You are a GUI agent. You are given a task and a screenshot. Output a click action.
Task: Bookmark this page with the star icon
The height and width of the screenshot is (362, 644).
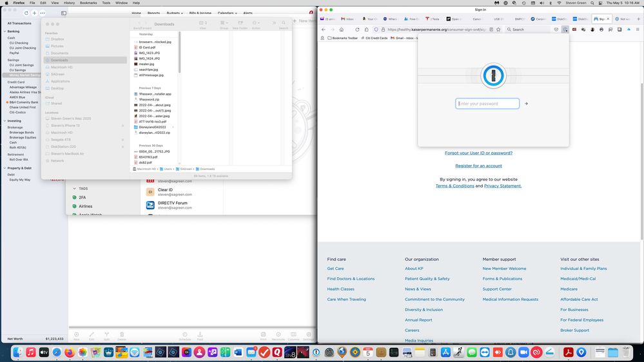click(x=498, y=29)
